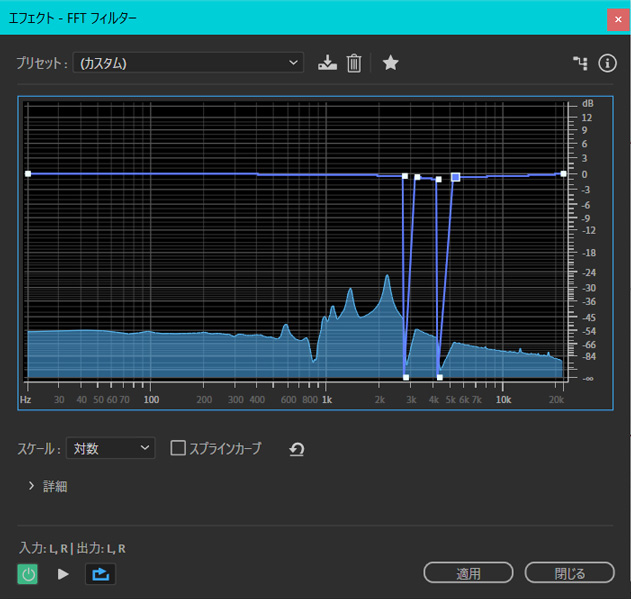The image size is (631, 599).
Task: Toggle the loop playback button
Action: [99, 574]
